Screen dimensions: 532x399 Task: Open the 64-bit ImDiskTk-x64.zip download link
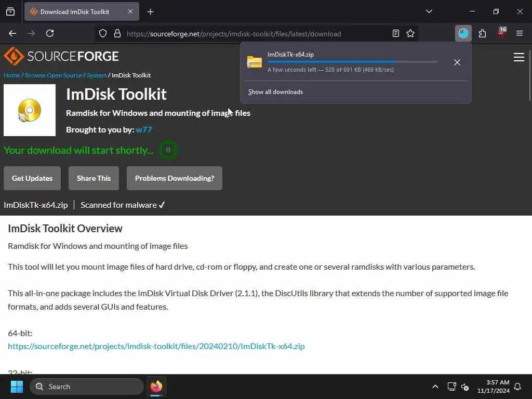pyautogui.click(x=156, y=346)
